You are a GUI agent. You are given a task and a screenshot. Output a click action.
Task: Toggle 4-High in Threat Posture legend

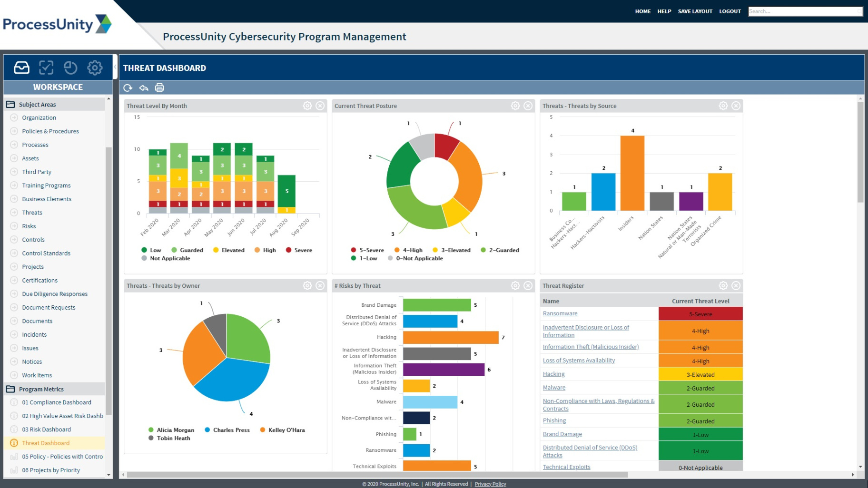pos(408,250)
